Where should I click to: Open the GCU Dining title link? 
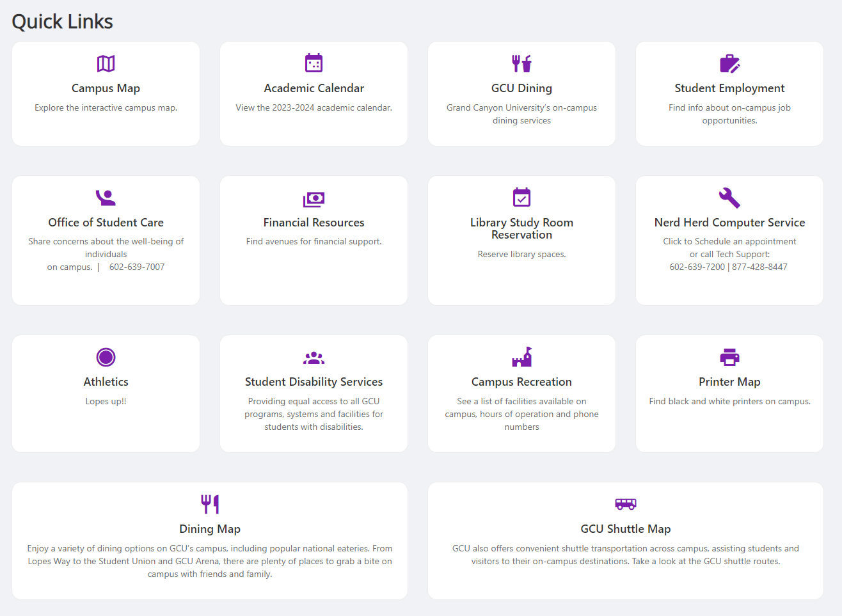click(521, 88)
